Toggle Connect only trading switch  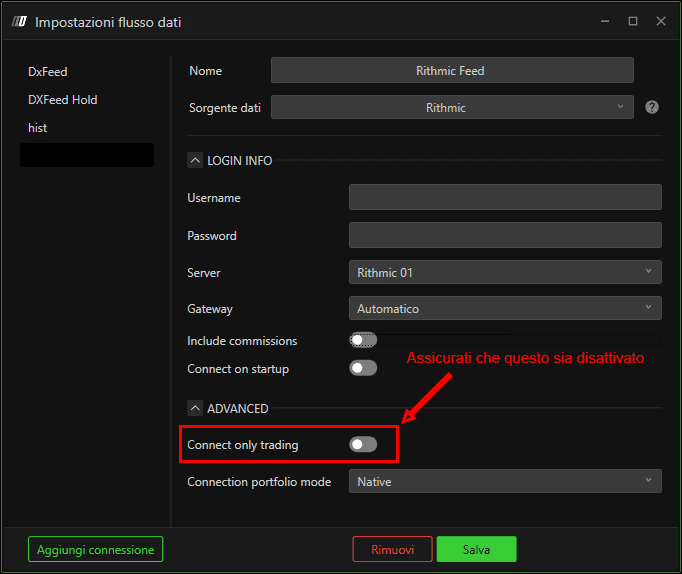tap(363, 444)
